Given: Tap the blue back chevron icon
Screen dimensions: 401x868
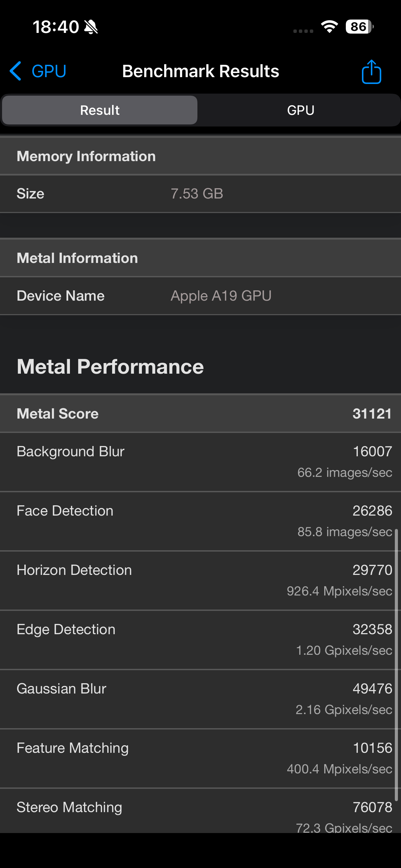Looking at the screenshot, I should coord(16,71).
